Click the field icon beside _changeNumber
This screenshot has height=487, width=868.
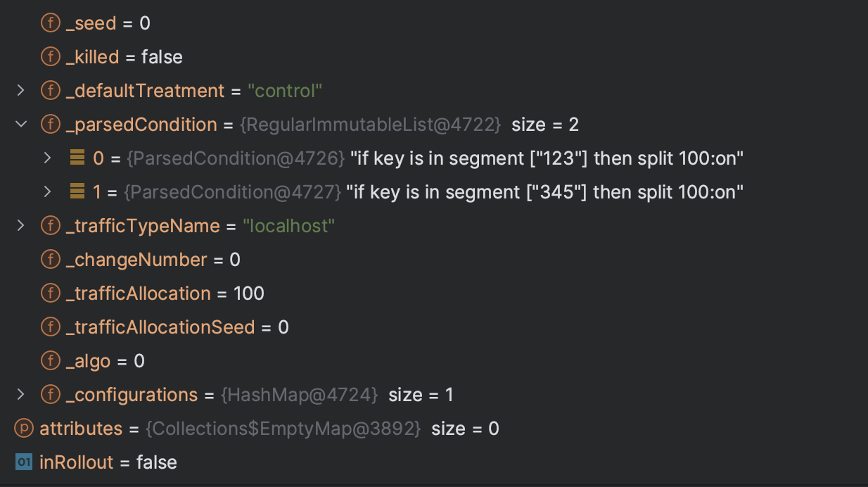tap(50, 260)
